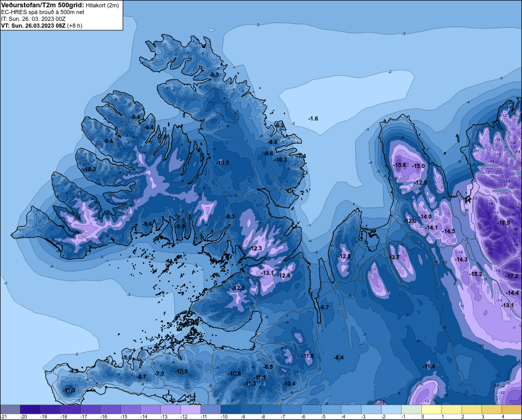The height and width of the screenshot is (420, 522).
Task: Select the pale blue -2 legend swatch
Action: point(391,409)
